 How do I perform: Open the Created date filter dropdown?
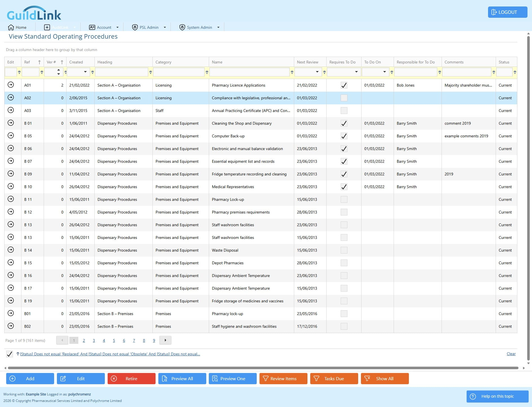pos(85,72)
